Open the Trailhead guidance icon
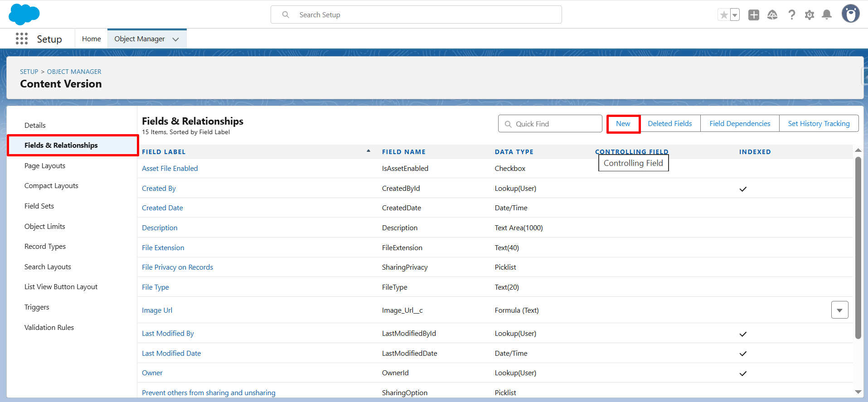This screenshot has height=402, width=868. click(772, 15)
